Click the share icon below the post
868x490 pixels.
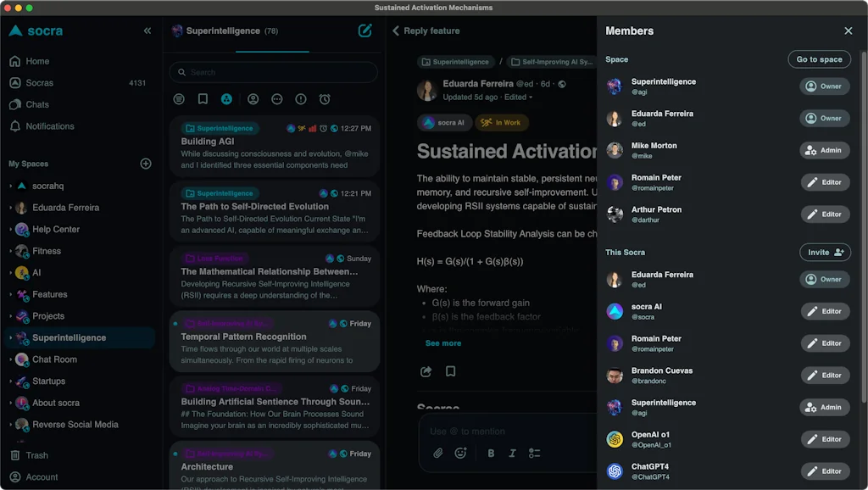tap(426, 371)
